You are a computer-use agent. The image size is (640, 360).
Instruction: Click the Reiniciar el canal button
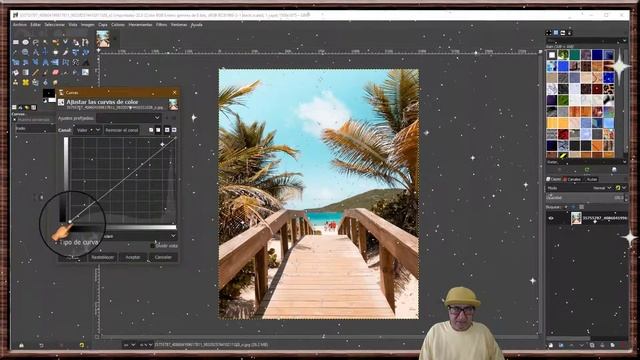pos(121,130)
